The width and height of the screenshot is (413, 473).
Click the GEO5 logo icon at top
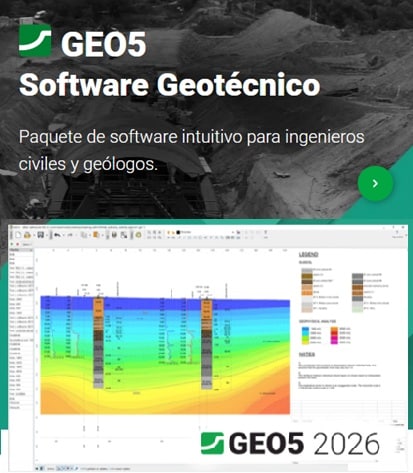pyautogui.click(x=35, y=40)
